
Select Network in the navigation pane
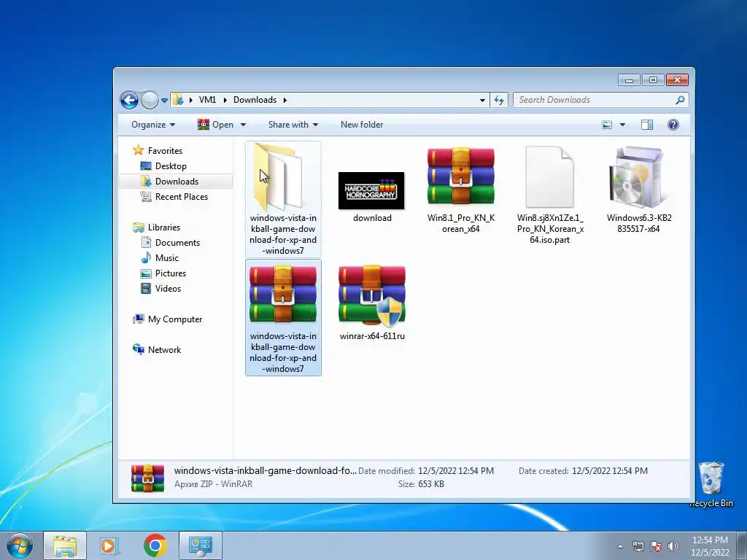(164, 349)
